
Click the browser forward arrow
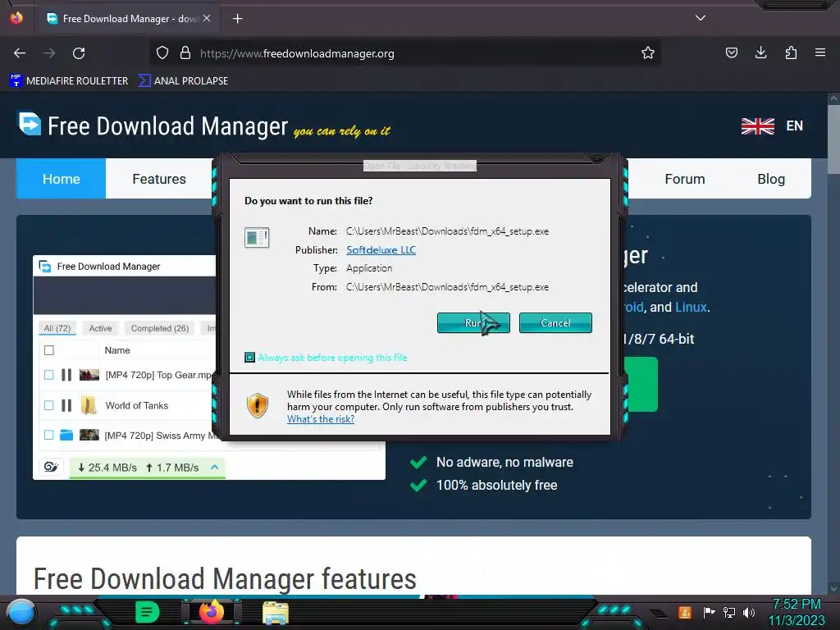click(x=49, y=53)
